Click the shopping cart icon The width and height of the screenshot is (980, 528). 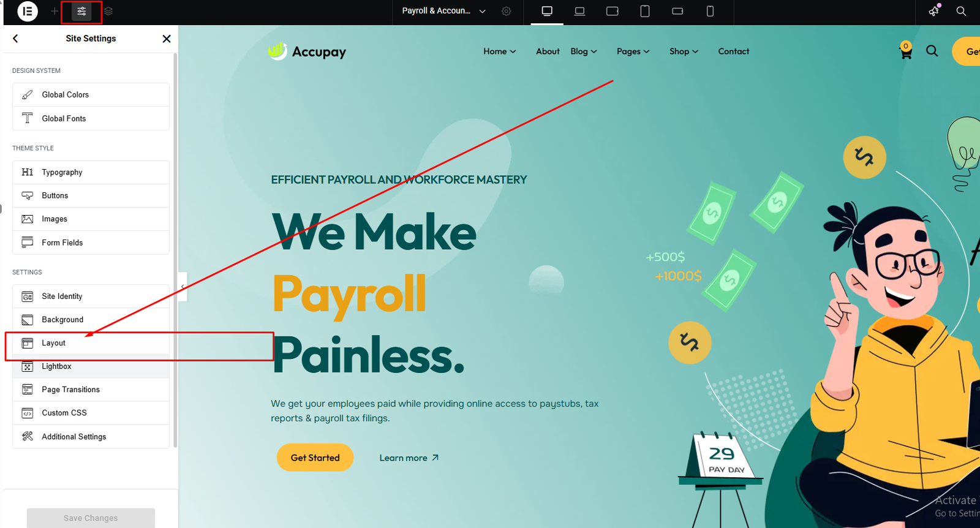click(x=906, y=52)
